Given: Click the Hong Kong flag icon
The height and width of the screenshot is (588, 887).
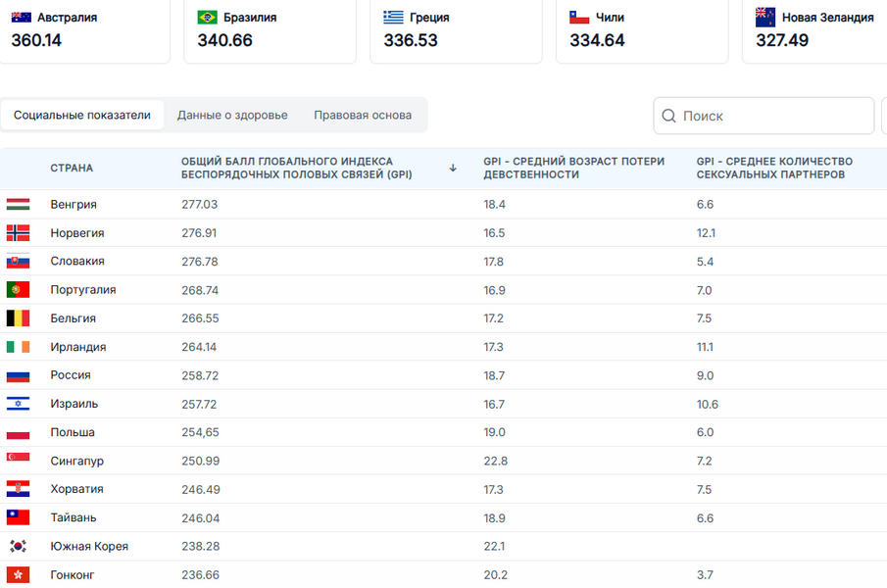Looking at the screenshot, I should (x=18, y=575).
